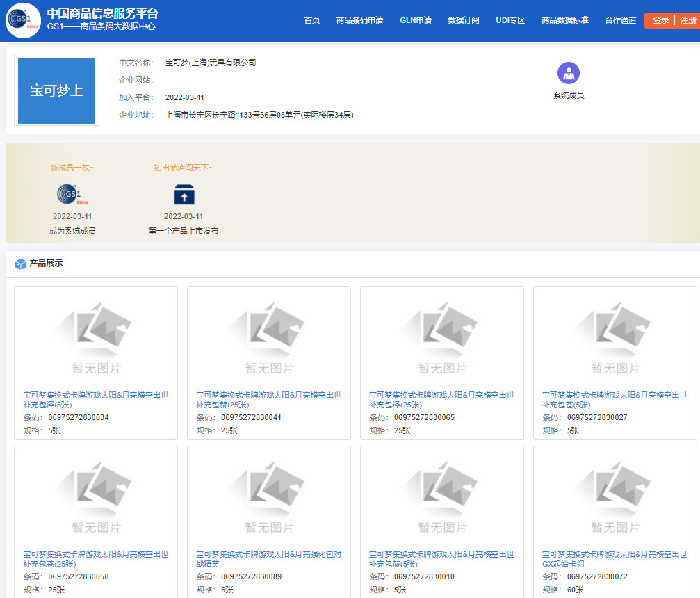
Task: Click the company name 宝可梦(上海)玩具有限公司
Action: point(211,63)
